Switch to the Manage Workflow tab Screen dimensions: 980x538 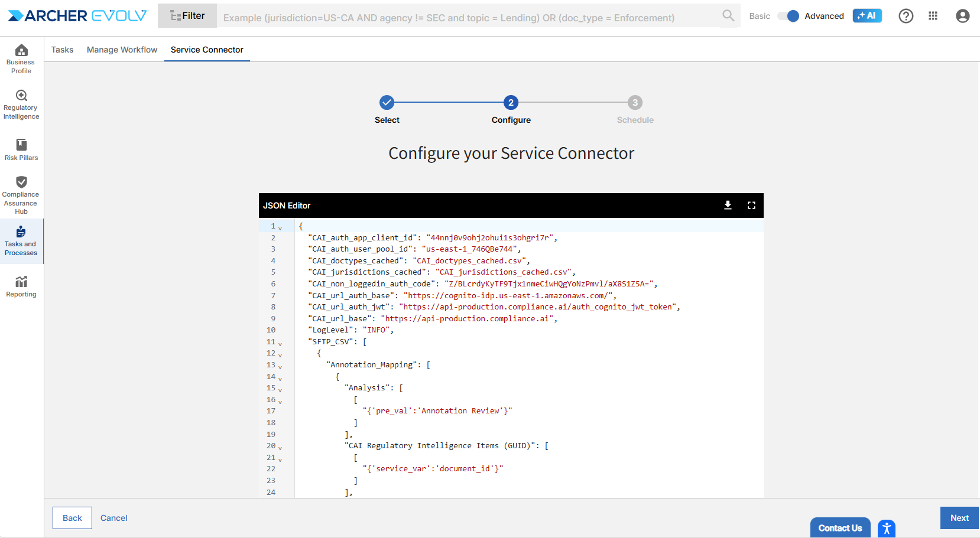(x=122, y=50)
